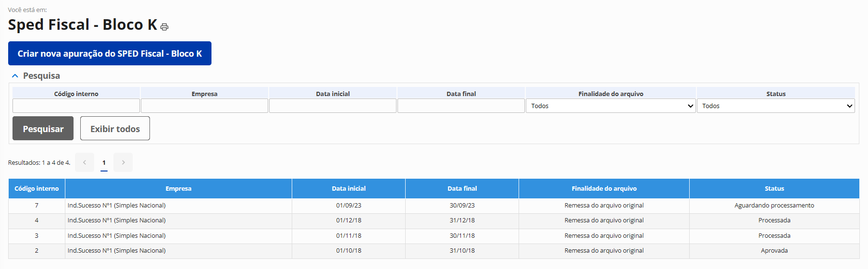This screenshot has width=868, height=269.
Task: Click the Status table column header
Action: tap(774, 189)
